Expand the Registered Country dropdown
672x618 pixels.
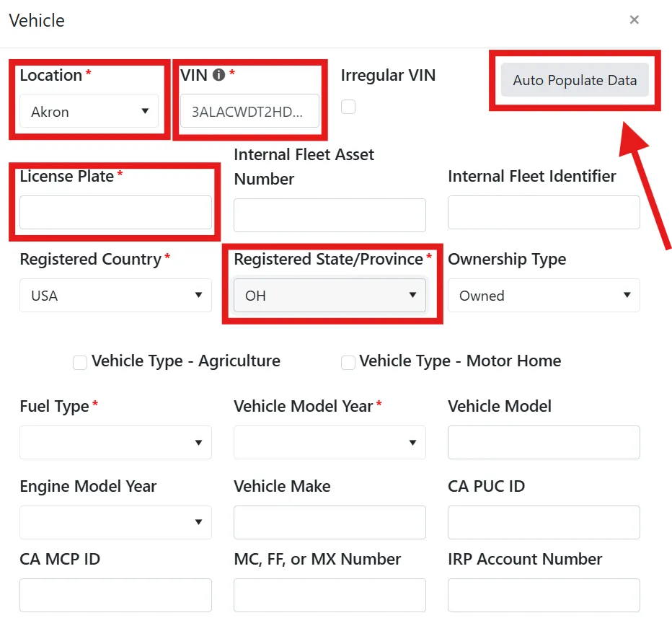click(115, 295)
